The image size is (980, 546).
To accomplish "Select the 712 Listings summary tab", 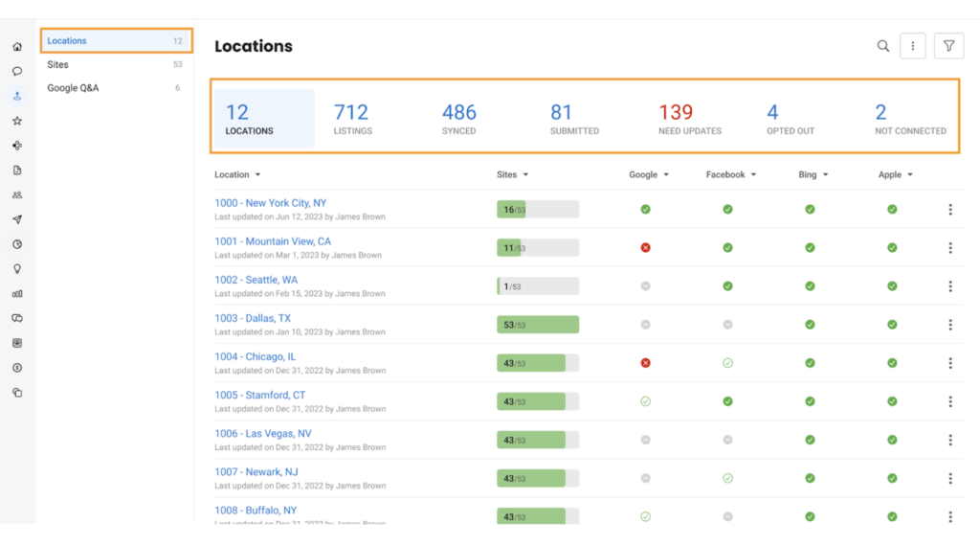I will tap(353, 118).
